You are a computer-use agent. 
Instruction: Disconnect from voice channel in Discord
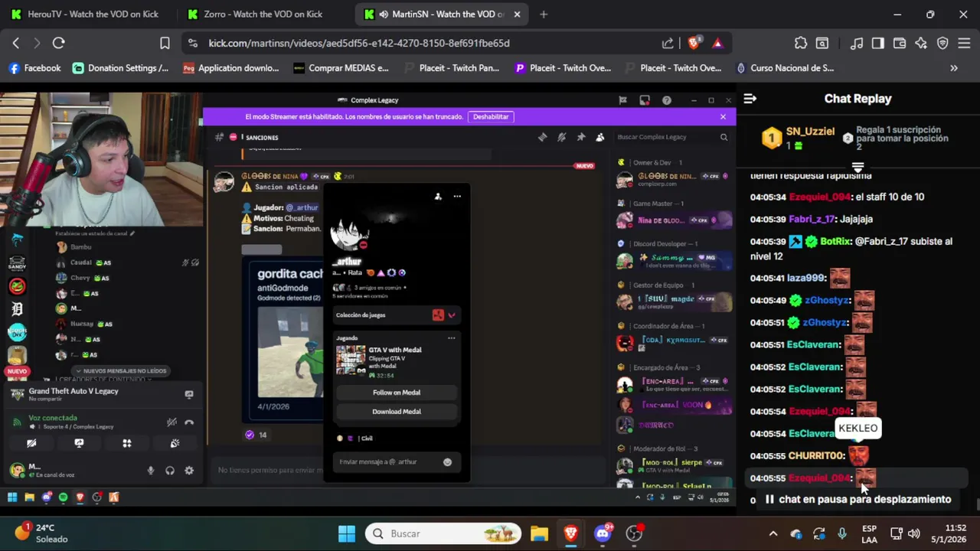coord(189,422)
